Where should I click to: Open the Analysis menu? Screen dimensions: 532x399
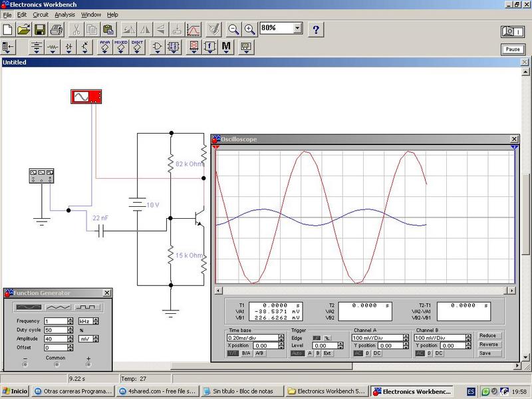65,14
